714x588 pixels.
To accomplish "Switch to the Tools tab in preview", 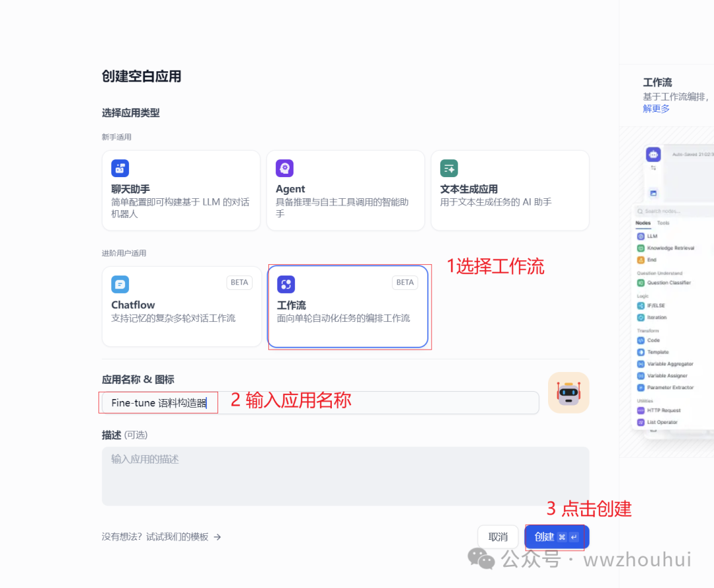I will 663,223.
